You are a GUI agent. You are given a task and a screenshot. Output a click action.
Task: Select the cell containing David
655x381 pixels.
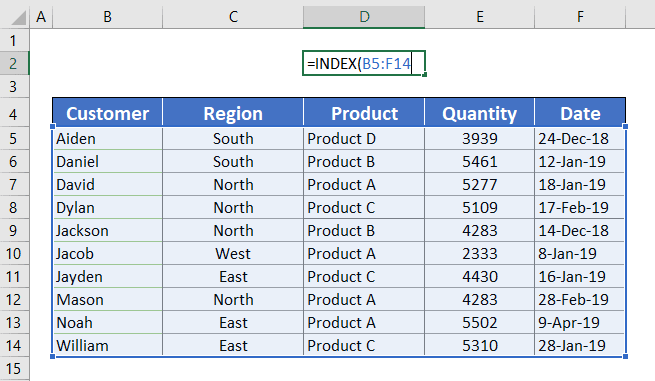pos(107,185)
